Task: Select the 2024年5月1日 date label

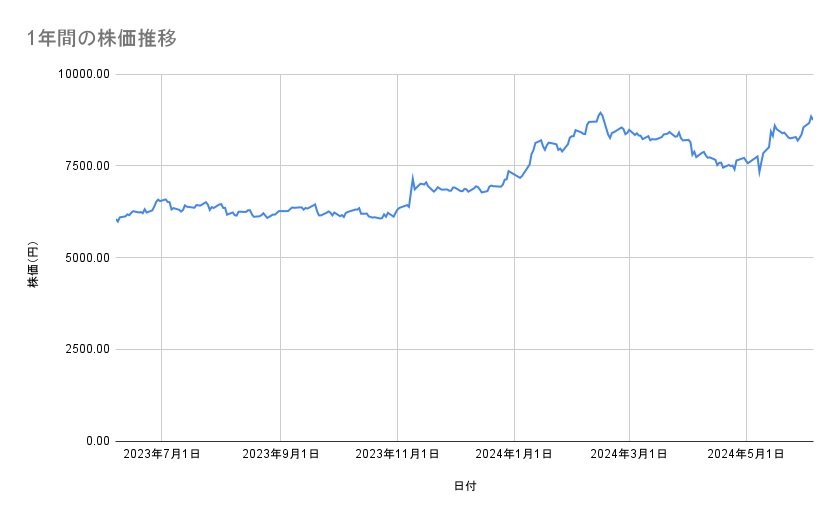Action: click(746, 455)
